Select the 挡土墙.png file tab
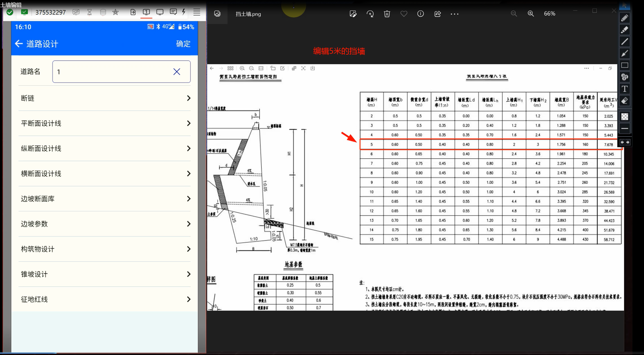Viewport: 644px width, 355px height. click(x=248, y=14)
